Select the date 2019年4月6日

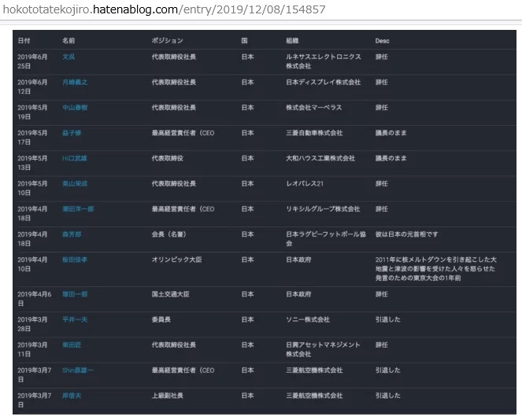coord(35,299)
